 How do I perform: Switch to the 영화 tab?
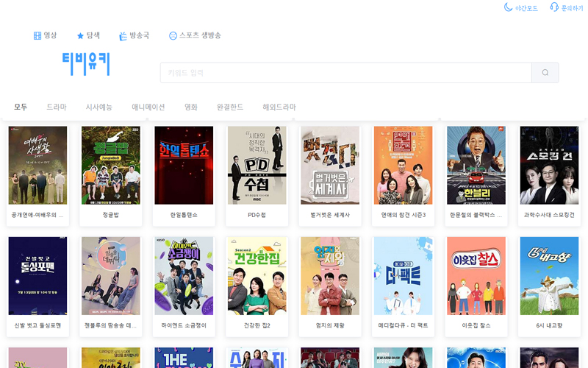pyautogui.click(x=191, y=107)
